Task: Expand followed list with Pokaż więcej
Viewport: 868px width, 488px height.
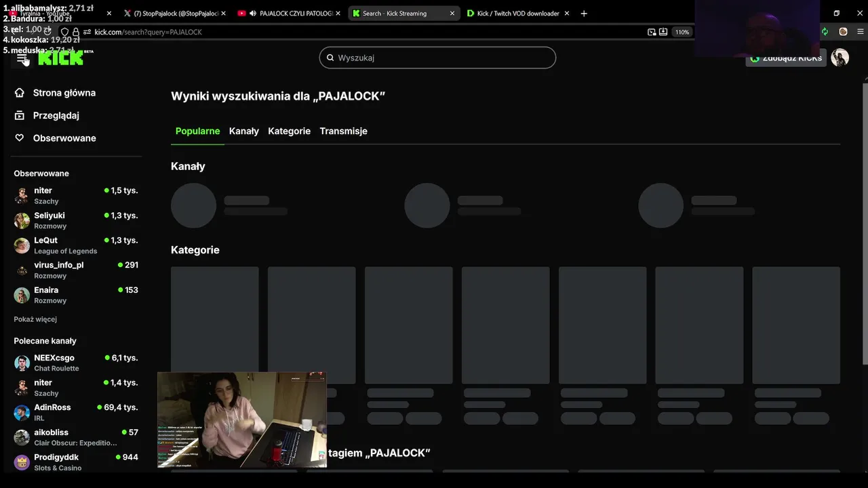Action: pyautogui.click(x=35, y=319)
